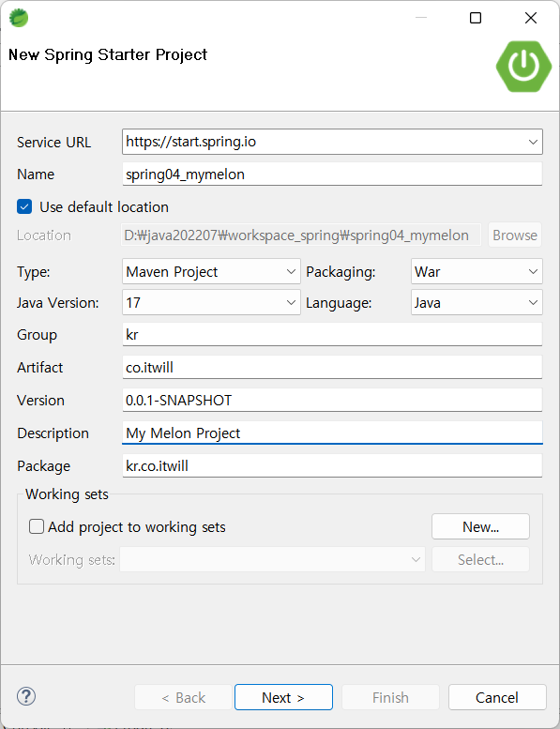Click the Version field 0.0.1-SNAPSHOT
Screen dimensions: 560x729
[332, 401]
